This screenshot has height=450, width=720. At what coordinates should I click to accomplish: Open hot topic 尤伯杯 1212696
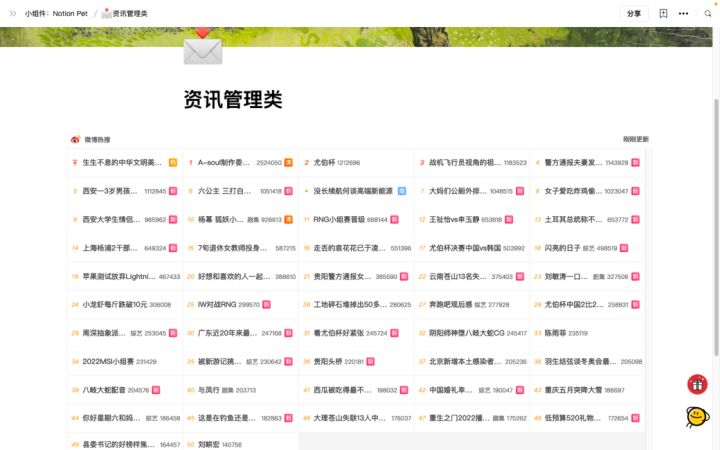click(x=337, y=163)
